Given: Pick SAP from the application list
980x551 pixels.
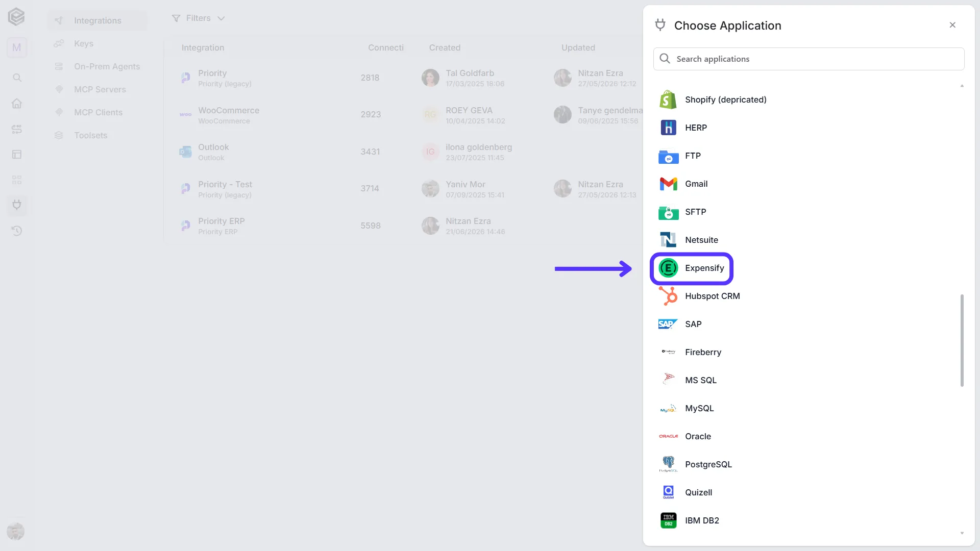Looking at the screenshot, I should coord(680,324).
